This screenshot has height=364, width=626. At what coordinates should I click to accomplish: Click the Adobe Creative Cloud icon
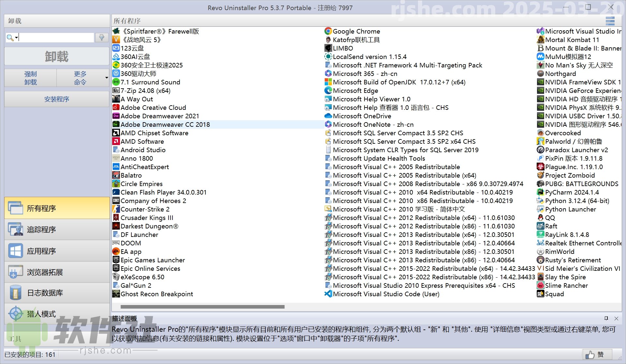tap(116, 108)
